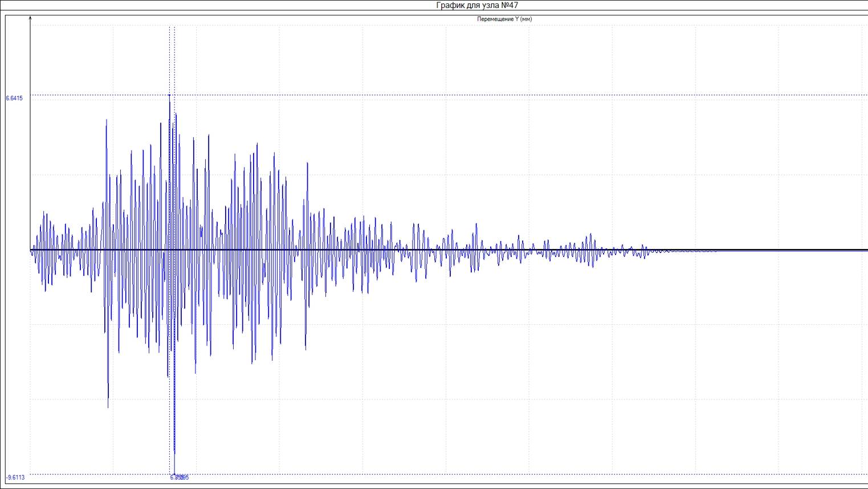Screen dimensions: 868x489
Task: Select the maximum value label 6.6415
Action: [14, 98]
